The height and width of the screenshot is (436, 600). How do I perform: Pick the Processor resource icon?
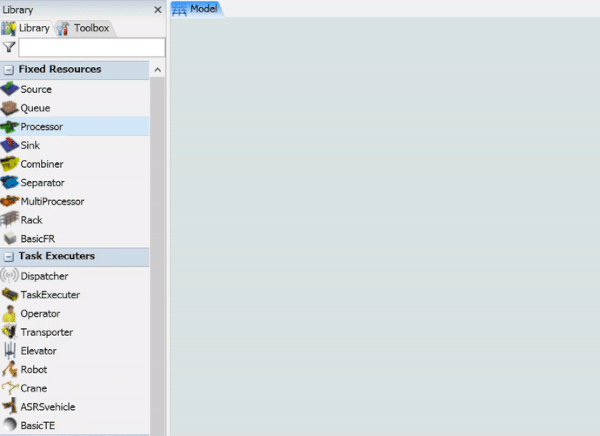[x=10, y=127]
